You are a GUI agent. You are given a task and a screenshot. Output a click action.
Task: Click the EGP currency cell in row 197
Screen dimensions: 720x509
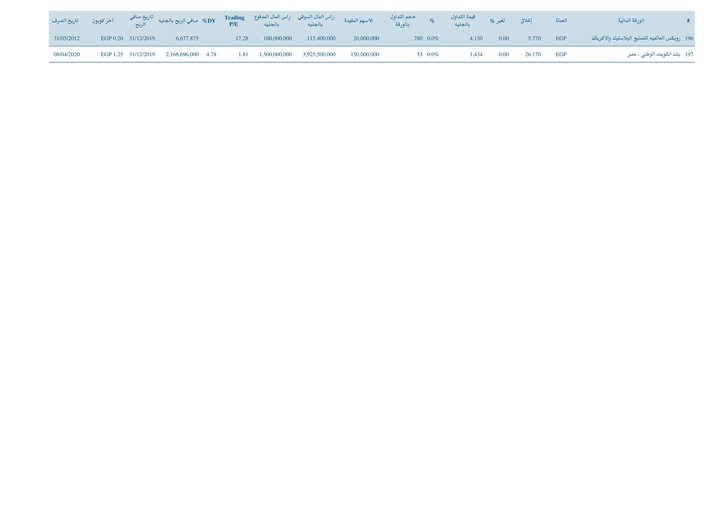coord(561,54)
